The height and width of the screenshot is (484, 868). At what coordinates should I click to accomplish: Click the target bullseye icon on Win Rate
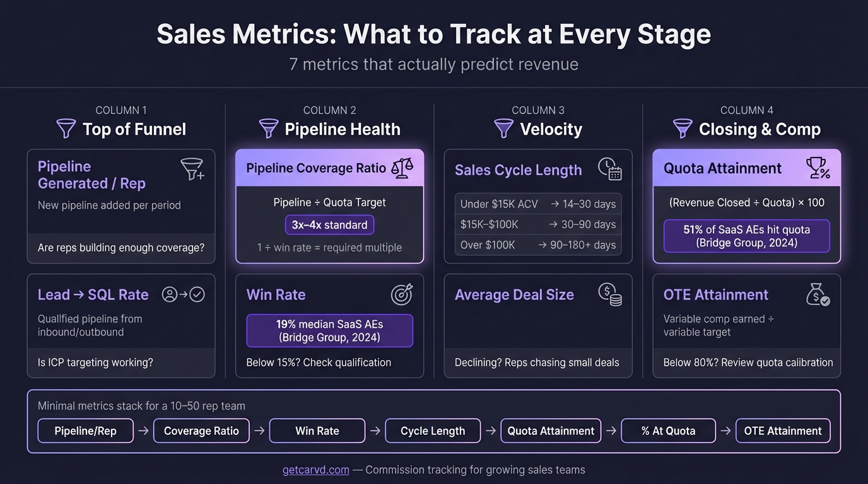[x=402, y=294]
